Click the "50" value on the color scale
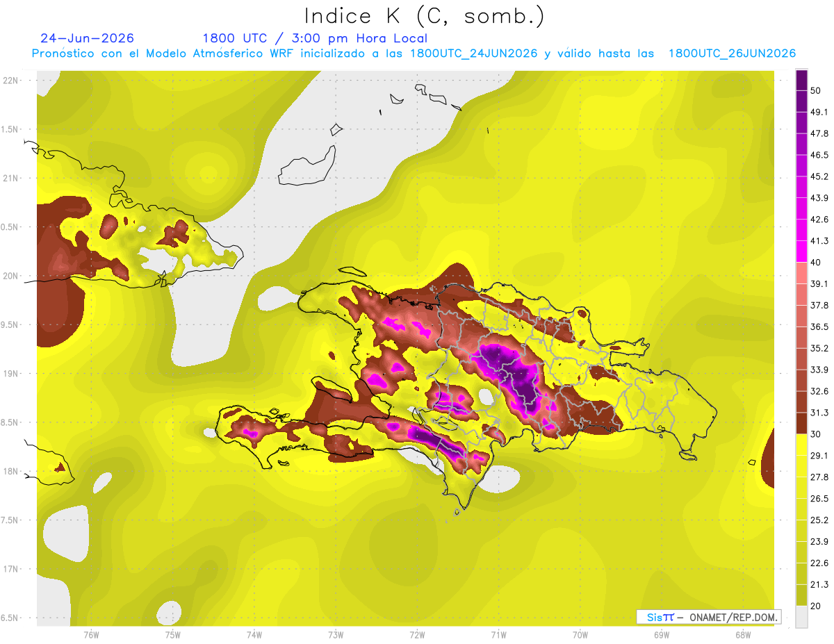834x644 pixels. (816, 90)
